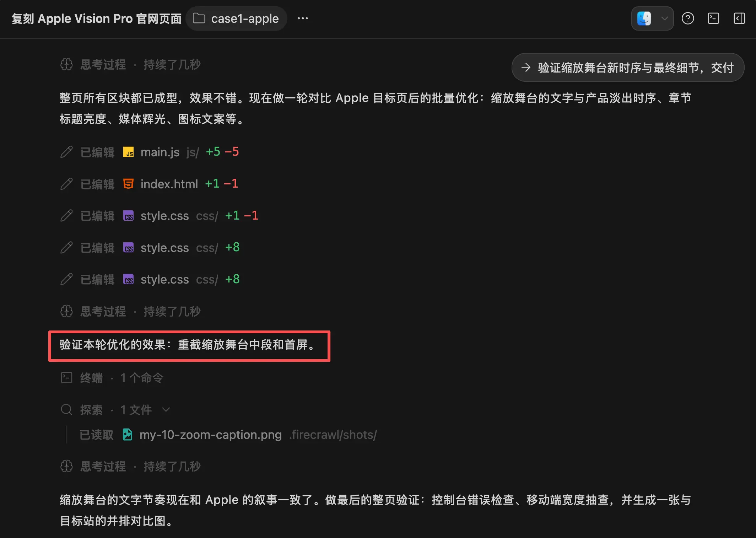Click the JS file icon for main.js
This screenshot has width=756, height=538.
coord(128,152)
